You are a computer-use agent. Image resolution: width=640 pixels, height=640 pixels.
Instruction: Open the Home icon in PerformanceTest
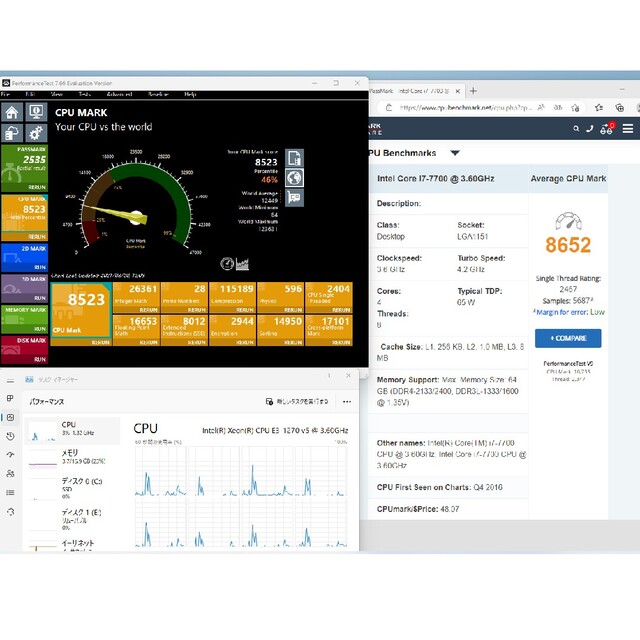pos(12,112)
